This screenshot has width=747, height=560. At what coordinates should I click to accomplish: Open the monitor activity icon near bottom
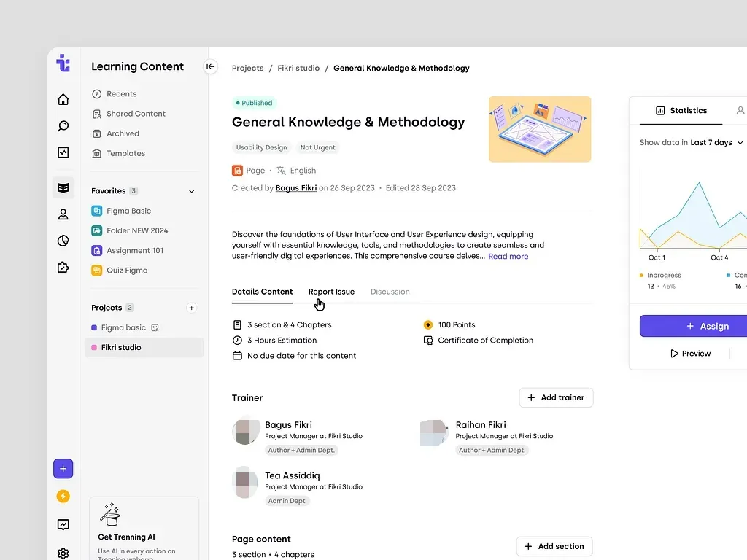63,525
